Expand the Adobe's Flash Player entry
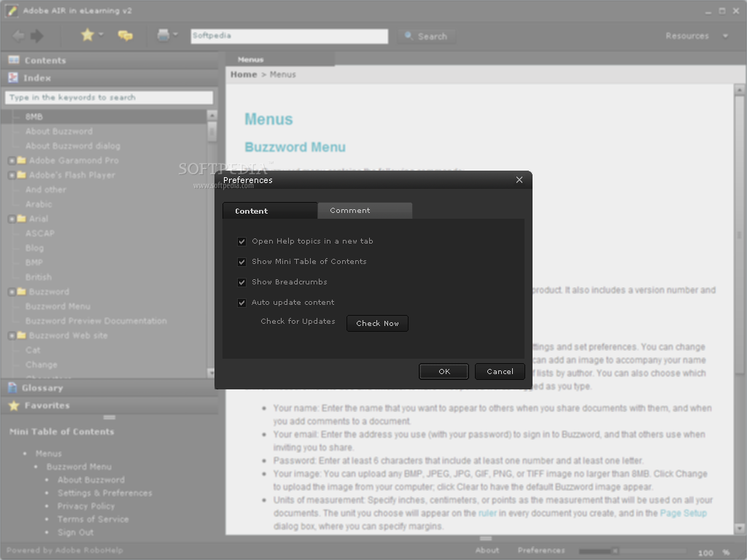The width and height of the screenshot is (747, 560). click(x=12, y=175)
